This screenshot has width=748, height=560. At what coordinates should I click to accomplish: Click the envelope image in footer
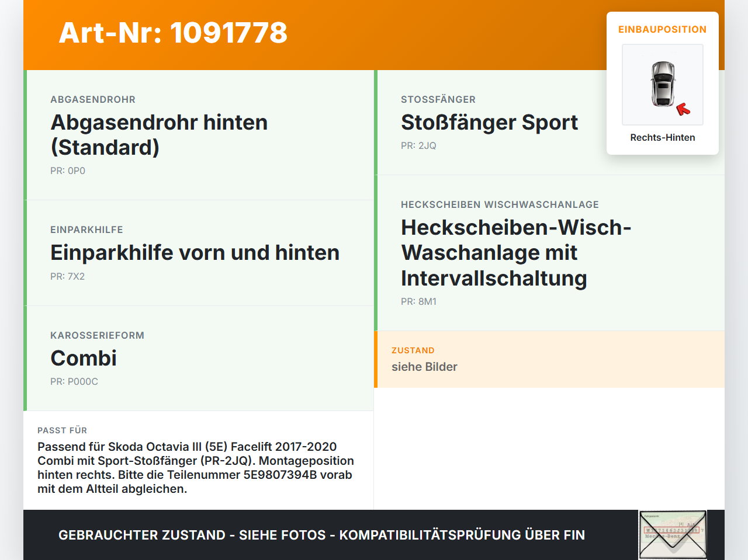[x=673, y=535]
